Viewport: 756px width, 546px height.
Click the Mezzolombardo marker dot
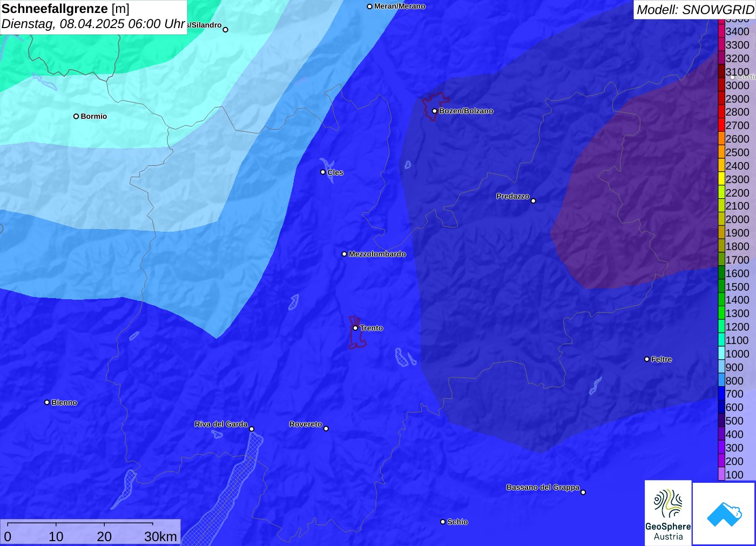coord(345,254)
